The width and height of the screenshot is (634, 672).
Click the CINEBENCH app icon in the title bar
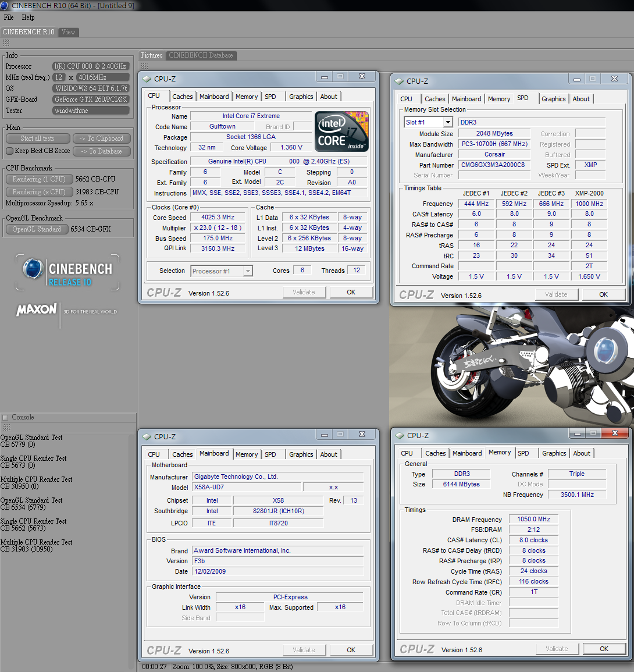pos(5,5)
